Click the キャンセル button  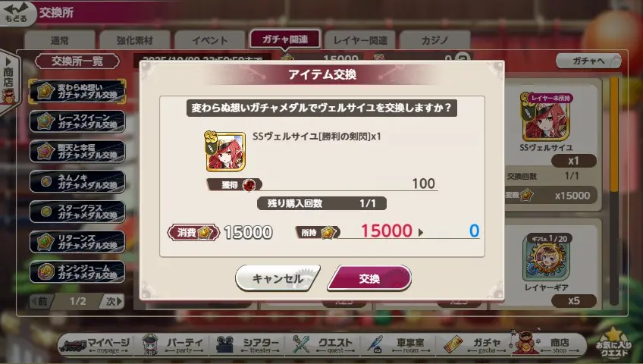click(x=278, y=278)
